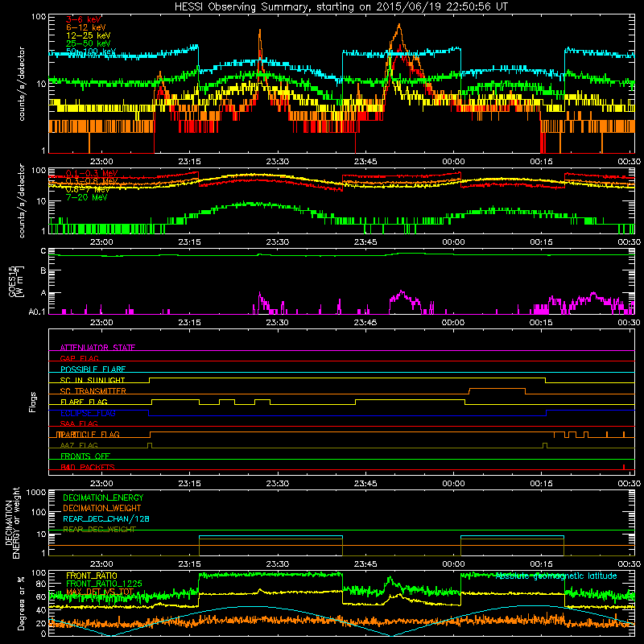The image size is (644, 644).
Task: Select the ATTENUATOR_STATE flag label
Action: point(97,348)
